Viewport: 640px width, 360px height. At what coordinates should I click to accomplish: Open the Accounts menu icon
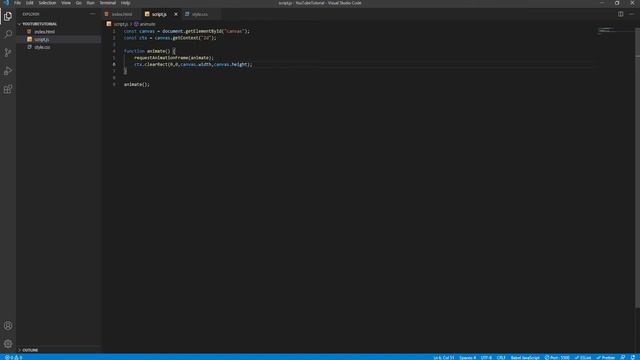tap(8, 326)
